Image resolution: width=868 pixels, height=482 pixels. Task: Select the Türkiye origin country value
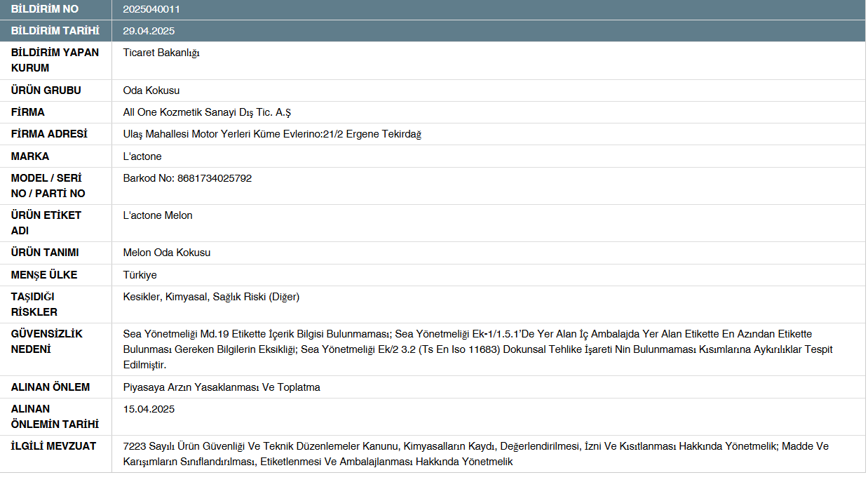140,275
